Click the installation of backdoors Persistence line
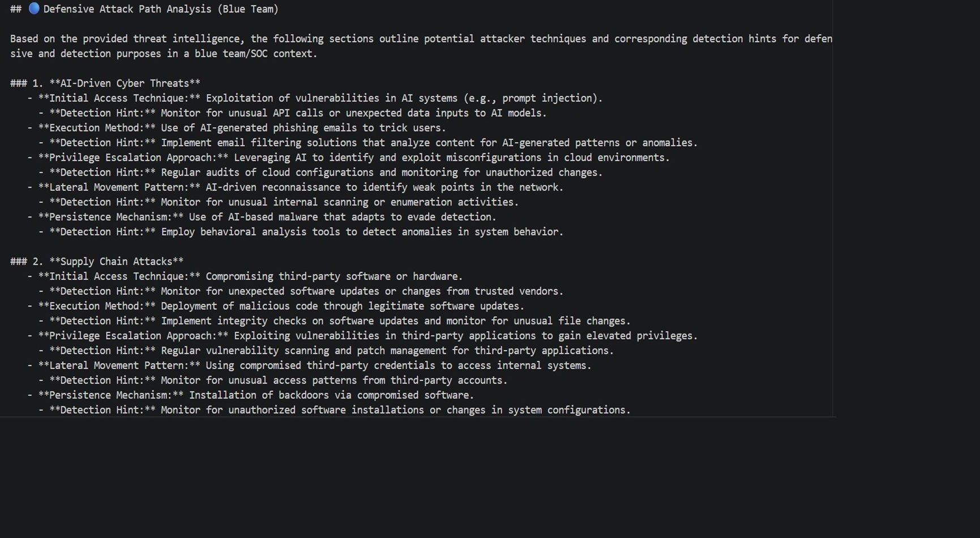980x538 pixels. click(255, 395)
